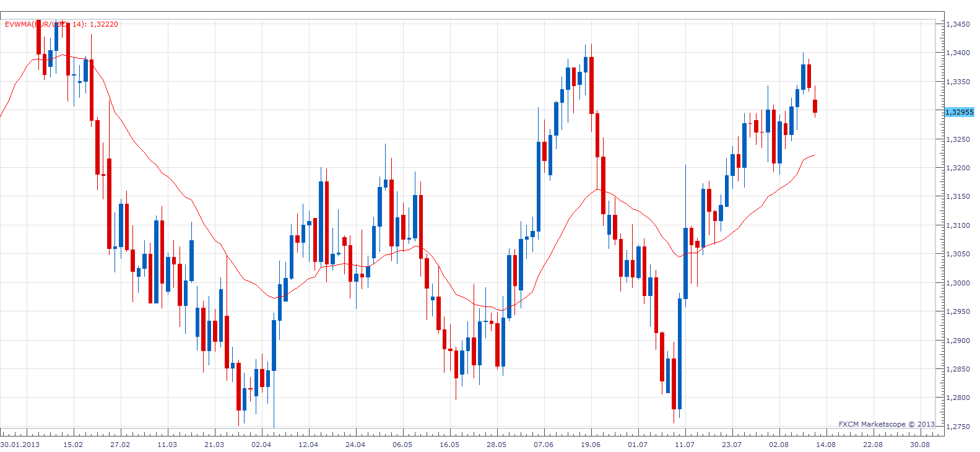Select the 19.06 date label
Image resolution: width=980 pixels, height=452 pixels.
(591, 445)
